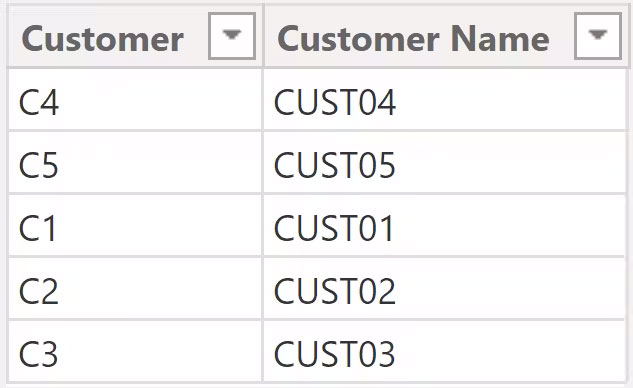Click divider between Customer and Customer Name headers

pyautogui.click(x=263, y=36)
